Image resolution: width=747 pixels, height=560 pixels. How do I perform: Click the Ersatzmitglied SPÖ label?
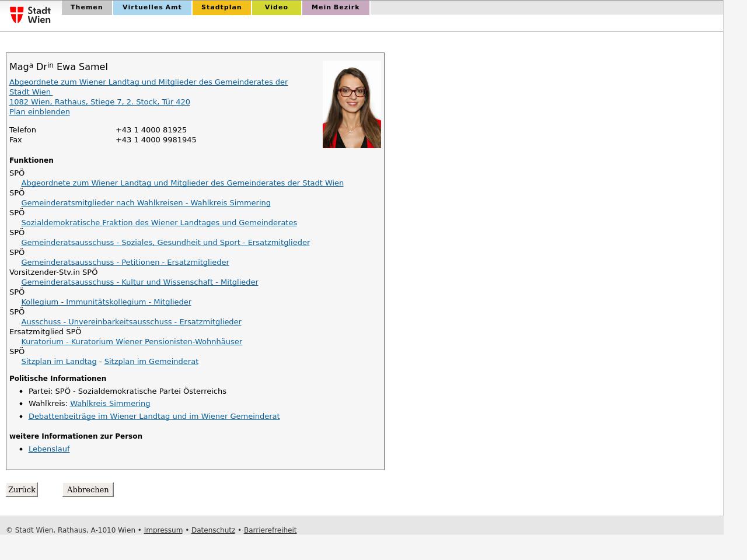[x=46, y=331]
